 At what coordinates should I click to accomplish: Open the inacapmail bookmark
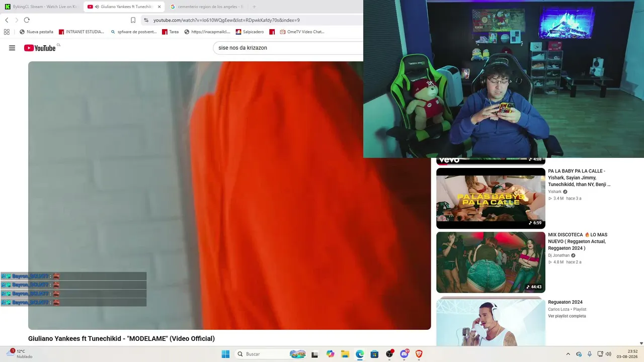point(207,32)
